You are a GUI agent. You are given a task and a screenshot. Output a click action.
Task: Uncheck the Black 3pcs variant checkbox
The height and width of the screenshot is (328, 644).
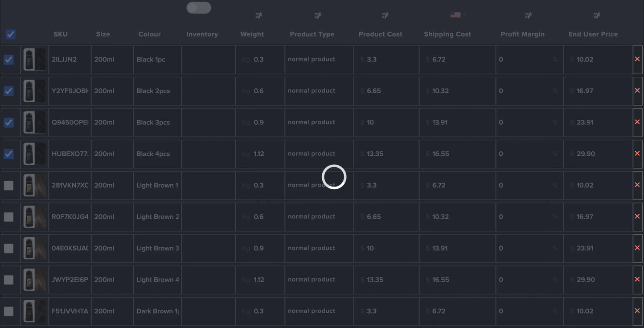point(8,122)
